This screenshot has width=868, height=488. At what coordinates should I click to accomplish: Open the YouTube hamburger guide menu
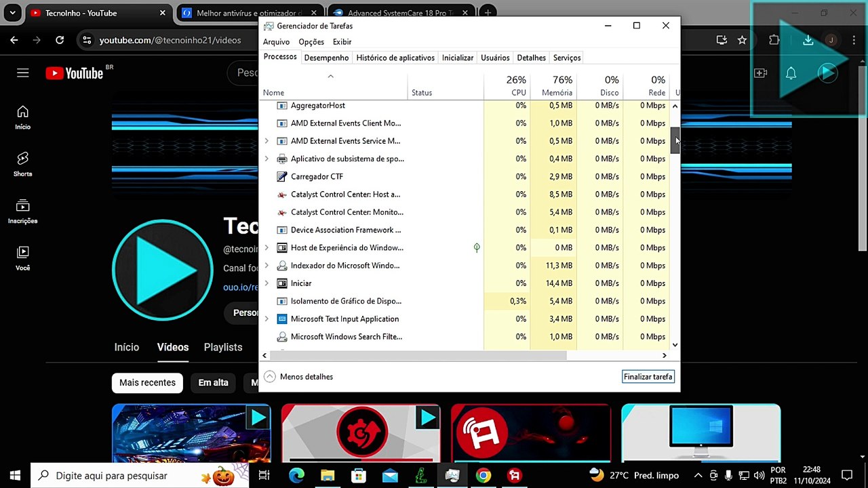click(x=23, y=73)
